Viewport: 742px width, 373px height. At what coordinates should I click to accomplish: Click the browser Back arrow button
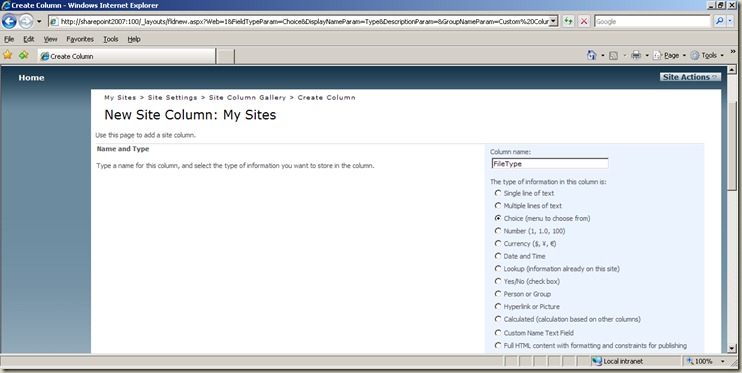[9, 21]
